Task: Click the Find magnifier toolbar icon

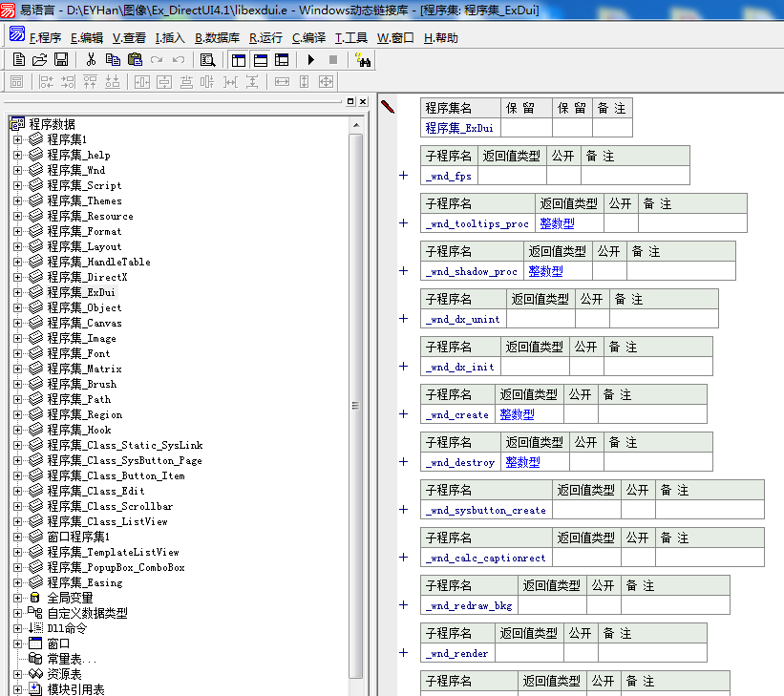Action: pyautogui.click(x=207, y=60)
